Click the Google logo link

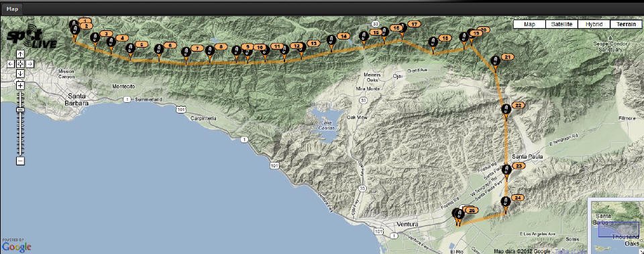(x=16, y=247)
